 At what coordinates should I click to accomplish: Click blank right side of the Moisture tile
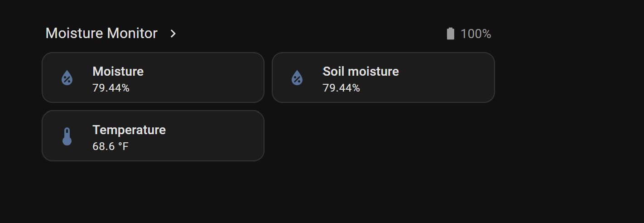[226, 78]
